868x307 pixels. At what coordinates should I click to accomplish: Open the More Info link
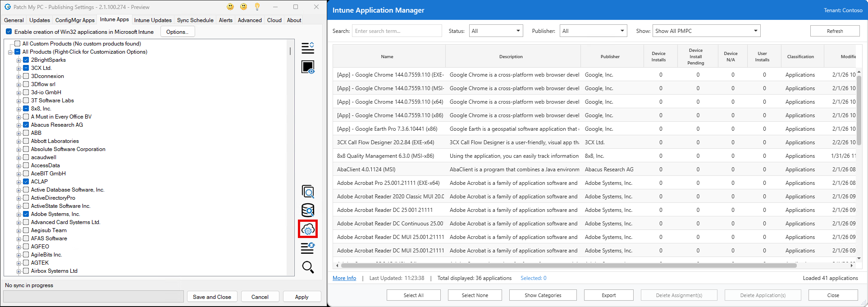[x=344, y=278]
